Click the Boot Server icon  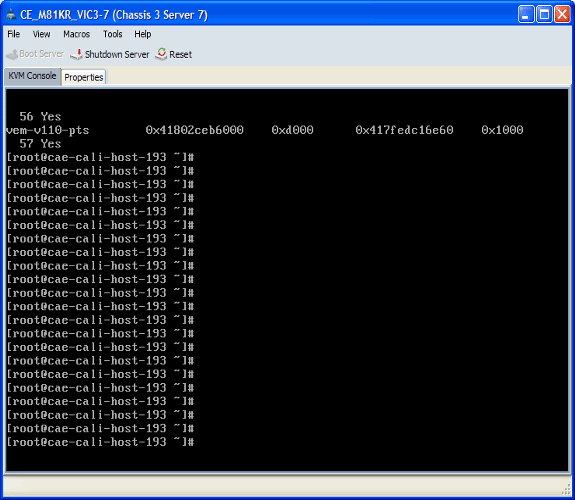tap(12, 54)
